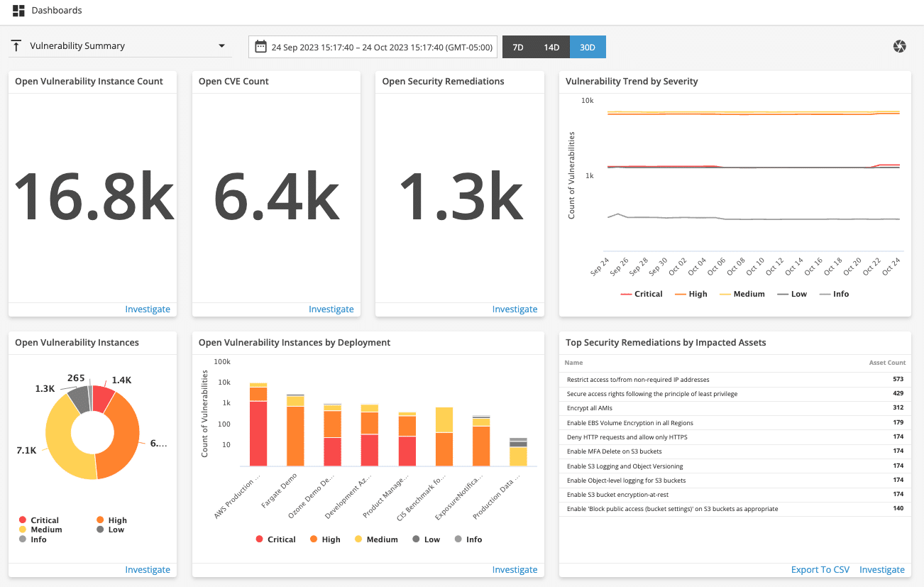Toggle Critical series in trend chart legend
Screen dimensions: 924x587
[642, 294]
